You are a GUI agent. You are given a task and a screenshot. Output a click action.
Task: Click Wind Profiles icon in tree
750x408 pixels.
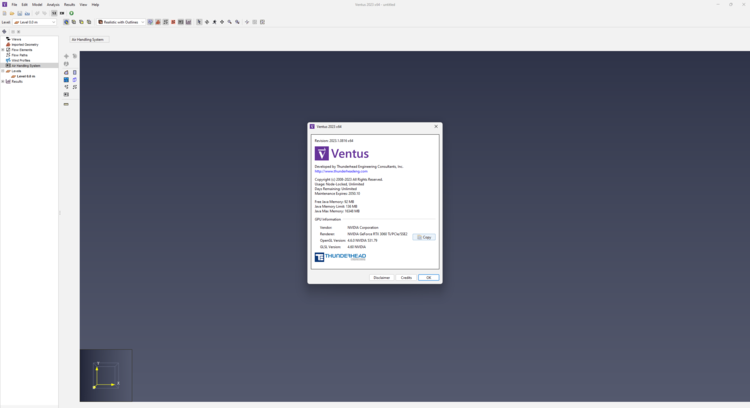pyautogui.click(x=8, y=60)
